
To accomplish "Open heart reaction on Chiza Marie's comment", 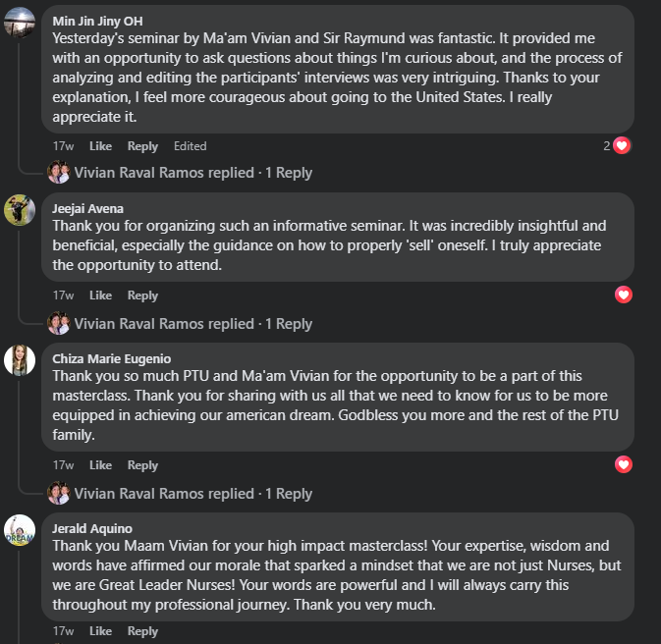I will [623, 464].
